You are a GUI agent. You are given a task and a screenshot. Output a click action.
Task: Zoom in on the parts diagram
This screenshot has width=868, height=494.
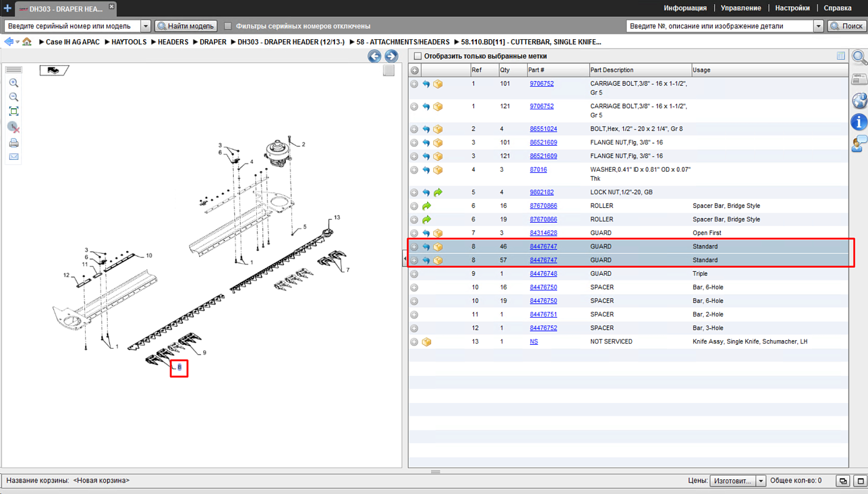(14, 83)
